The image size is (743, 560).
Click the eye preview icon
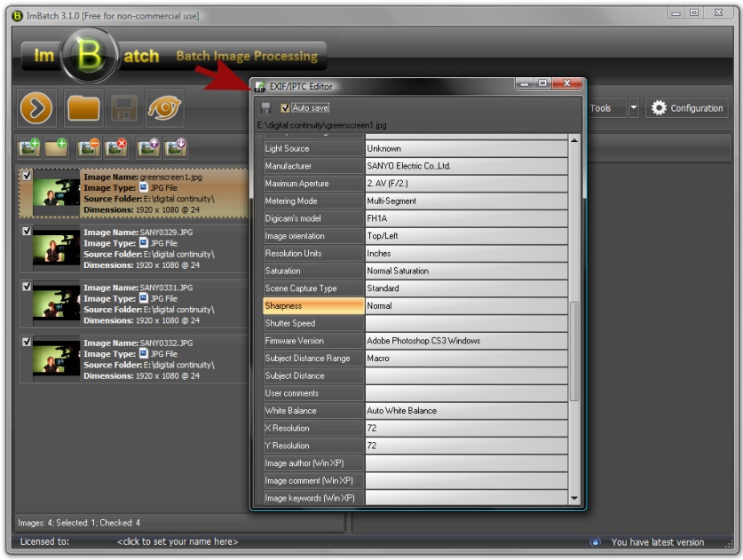click(165, 109)
